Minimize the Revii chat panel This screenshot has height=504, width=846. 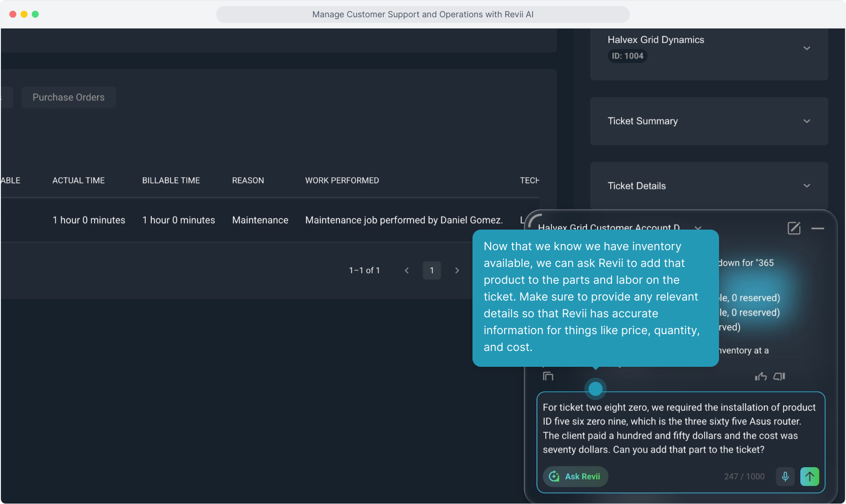(x=818, y=228)
